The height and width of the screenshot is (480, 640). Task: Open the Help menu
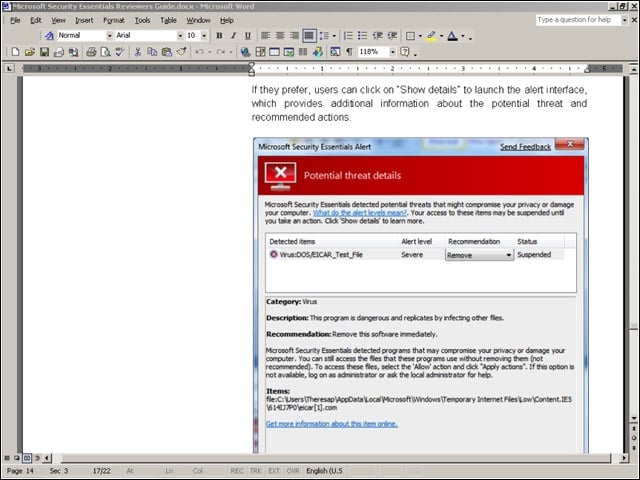coord(227,20)
